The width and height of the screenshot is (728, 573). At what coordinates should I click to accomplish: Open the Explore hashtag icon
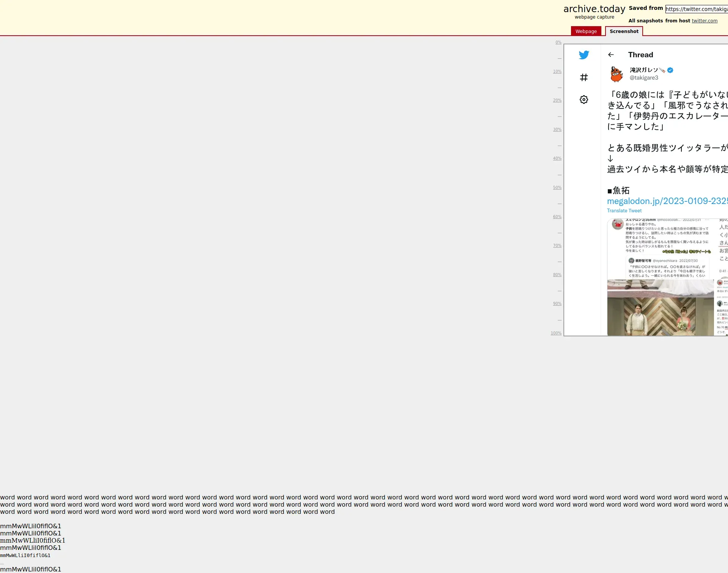click(x=584, y=77)
